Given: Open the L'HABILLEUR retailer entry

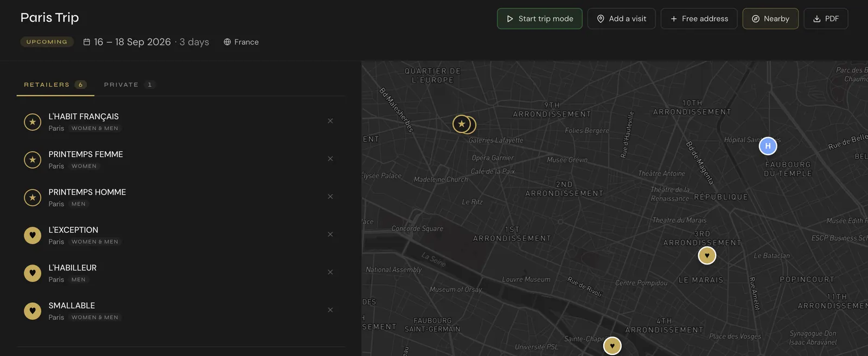Looking at the screenshot, I should click(181, 273).
